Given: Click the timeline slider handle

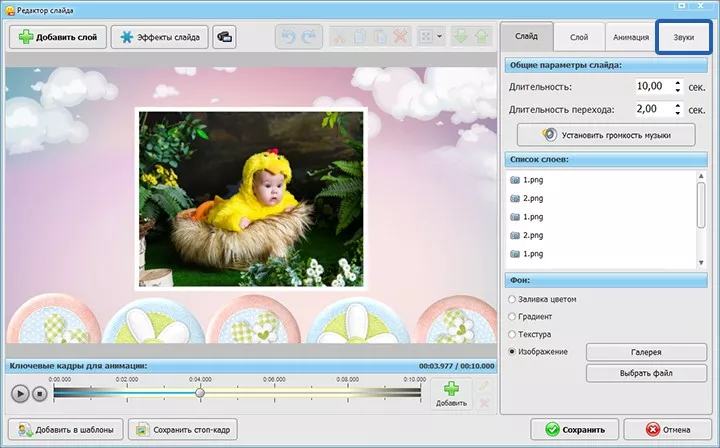Looking at the screenshot, I should (x=200, y=393).
